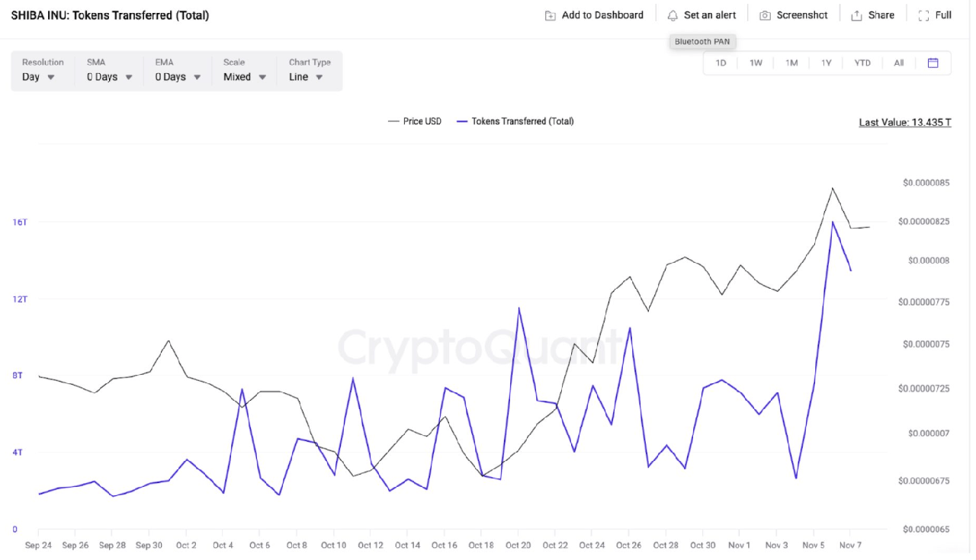This screenshot has width=976, height=560.
Task: Click the 4T left axis label
Action: (x=18, y=453)
